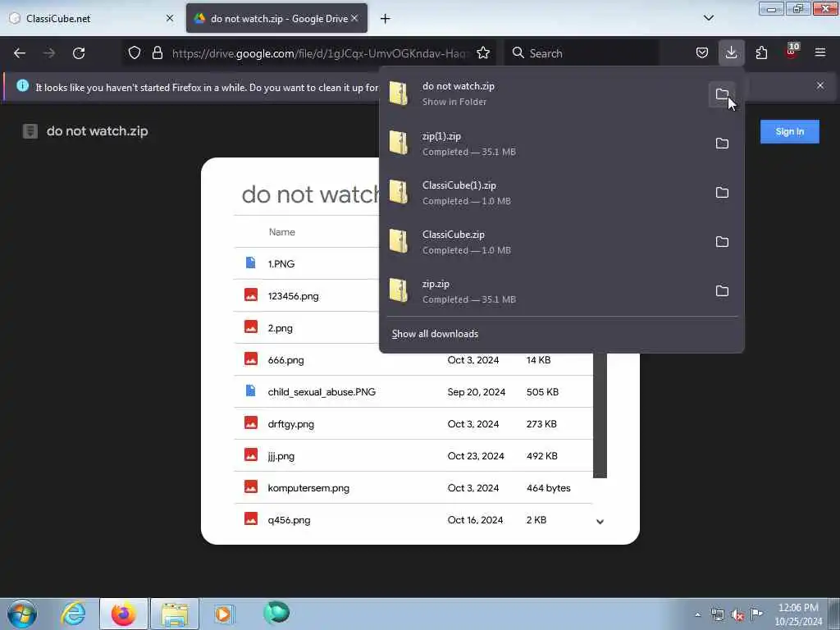Toggle the Downloads toolbar button
This screenshot has width=840, height=630.
tap(731, 53)
